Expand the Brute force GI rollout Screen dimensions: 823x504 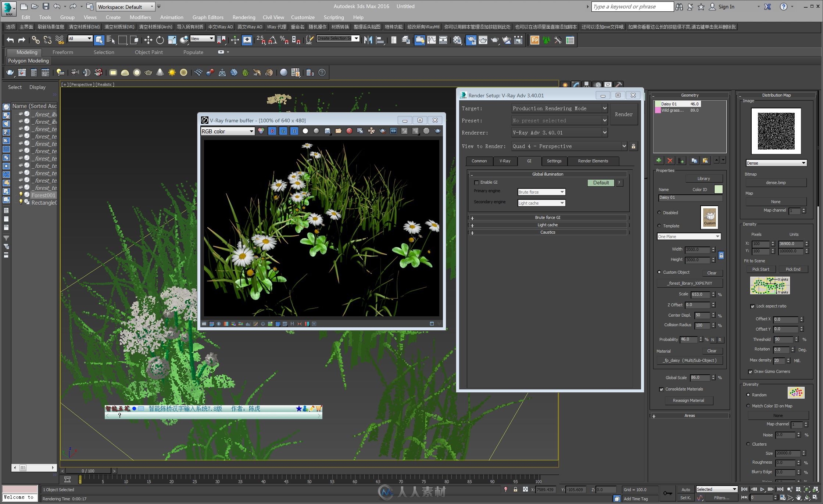tap(471, 217)
